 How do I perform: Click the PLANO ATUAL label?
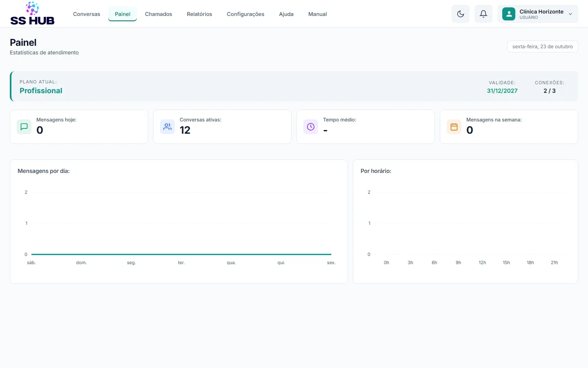coord(38,82)
